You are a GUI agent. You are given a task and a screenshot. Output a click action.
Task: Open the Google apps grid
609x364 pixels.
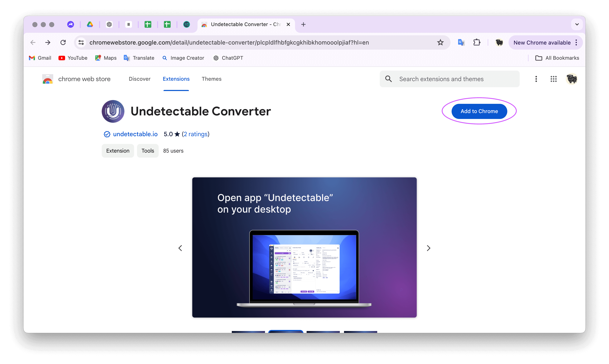pos(554,79)
